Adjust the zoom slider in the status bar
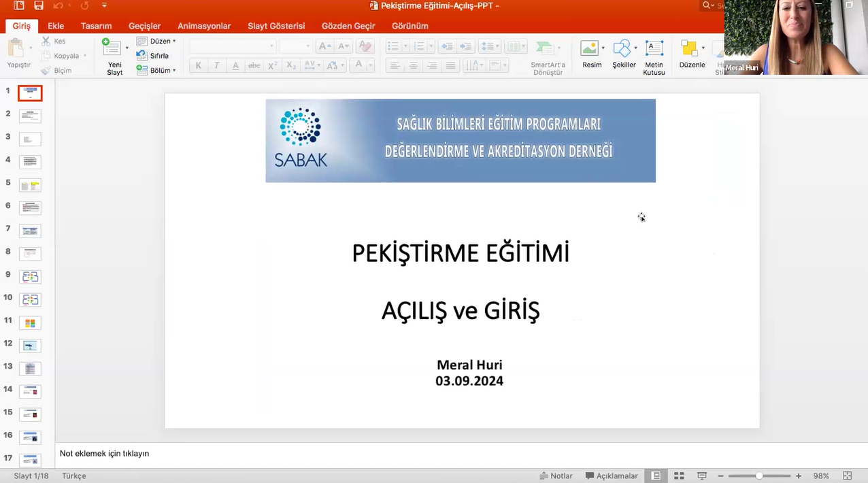 (x=759, y=476)
